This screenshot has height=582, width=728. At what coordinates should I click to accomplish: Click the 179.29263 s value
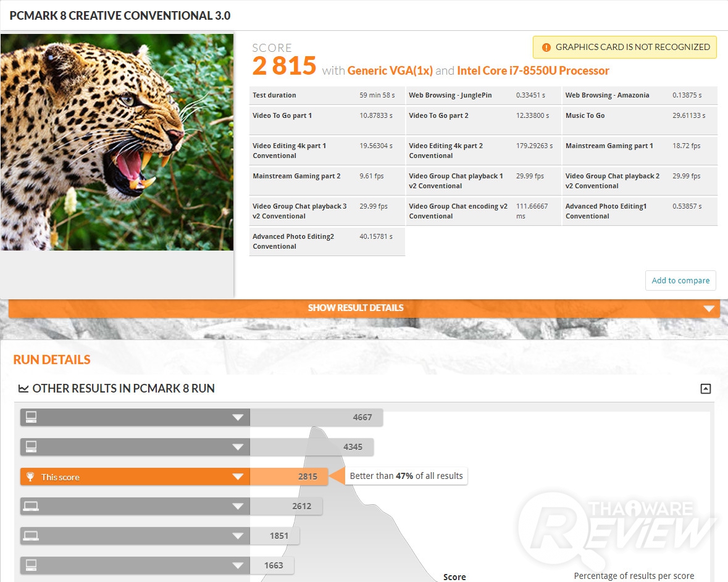[534, 146]
